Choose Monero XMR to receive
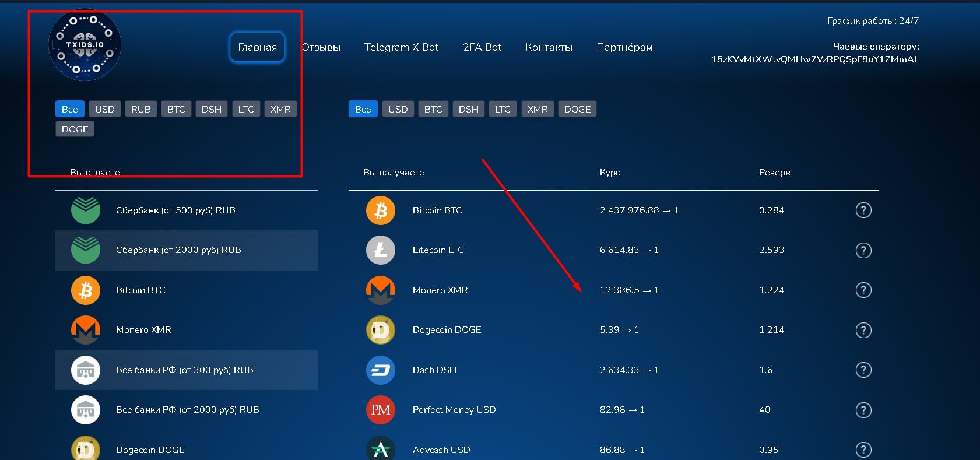This screenshot has width=980, height=460. pyautogui.click(x=614, y=290)
